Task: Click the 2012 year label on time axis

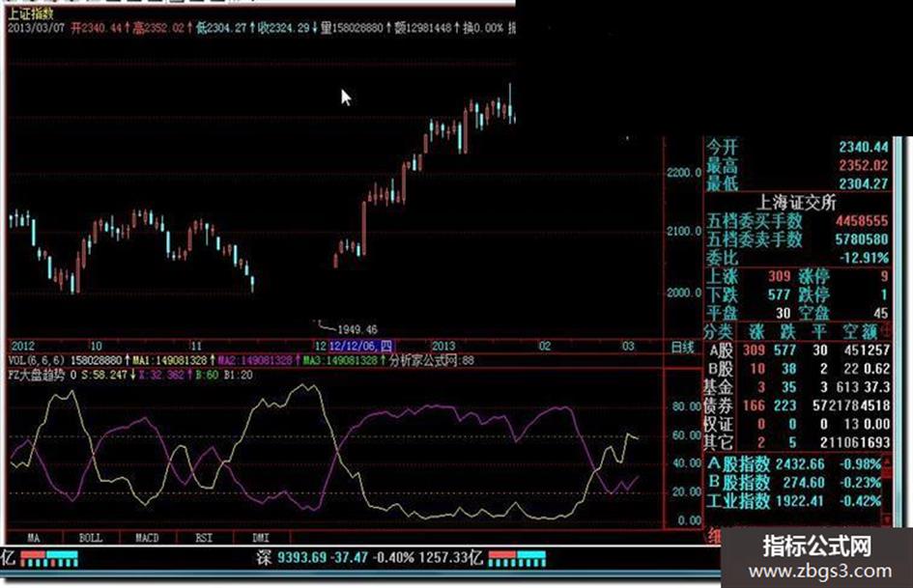Action: point(23,347)
